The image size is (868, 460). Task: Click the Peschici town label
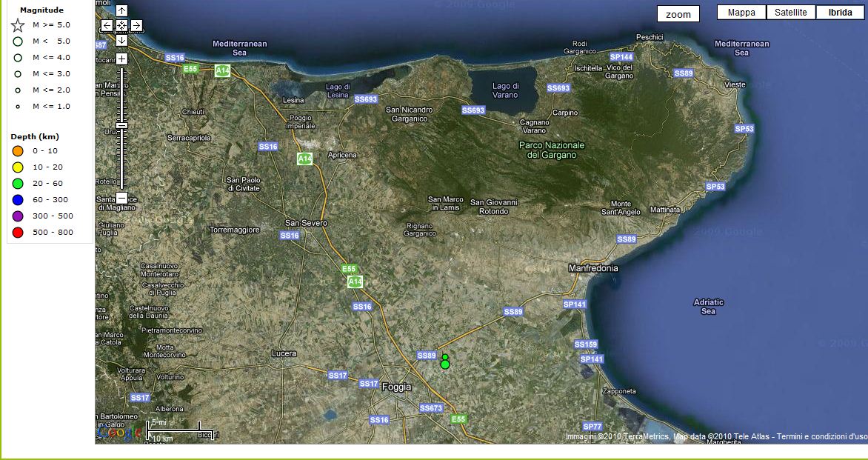(x=650, y=37)
